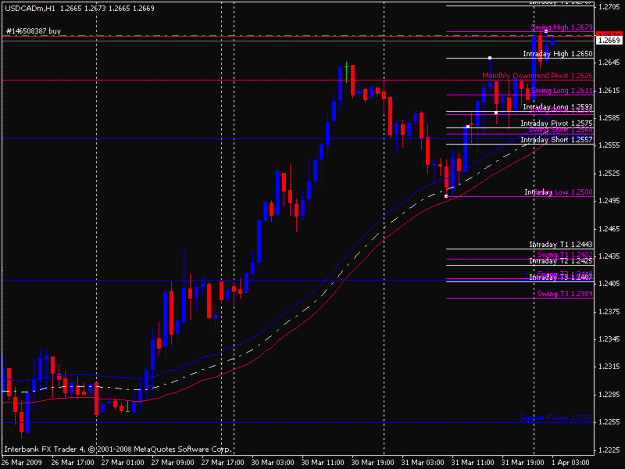This screenshot has height=469, width=625.
Task: Click the 31 Mar 11:00 time axis label
Action: point(473,463)
